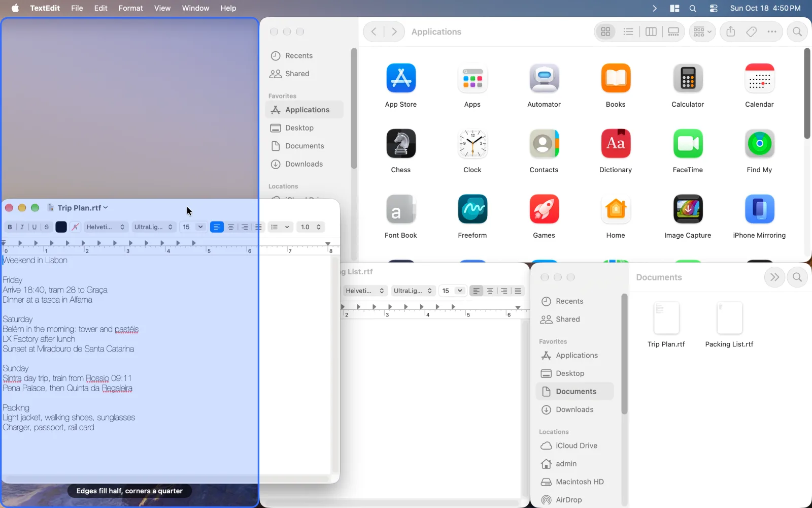The height and width of the screenshot is (508, 812).
Task: Switch Finder to list view icon
Action: [628, 31]
